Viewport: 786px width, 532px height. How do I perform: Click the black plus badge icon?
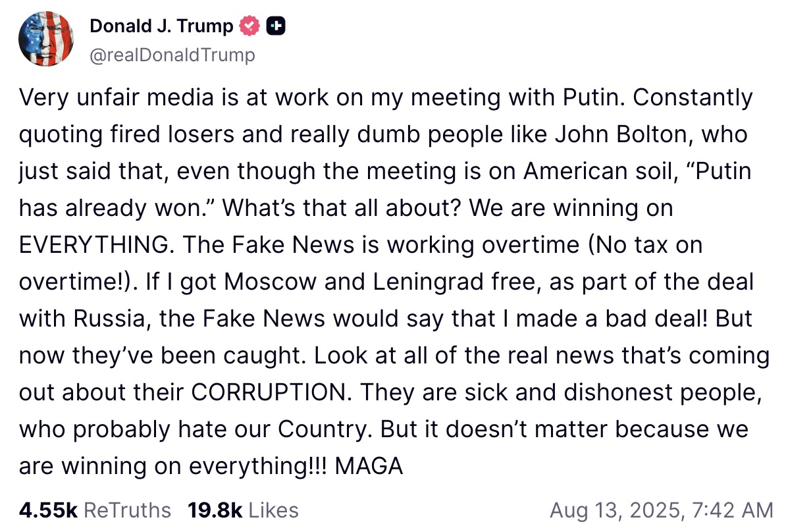(276, 26)
